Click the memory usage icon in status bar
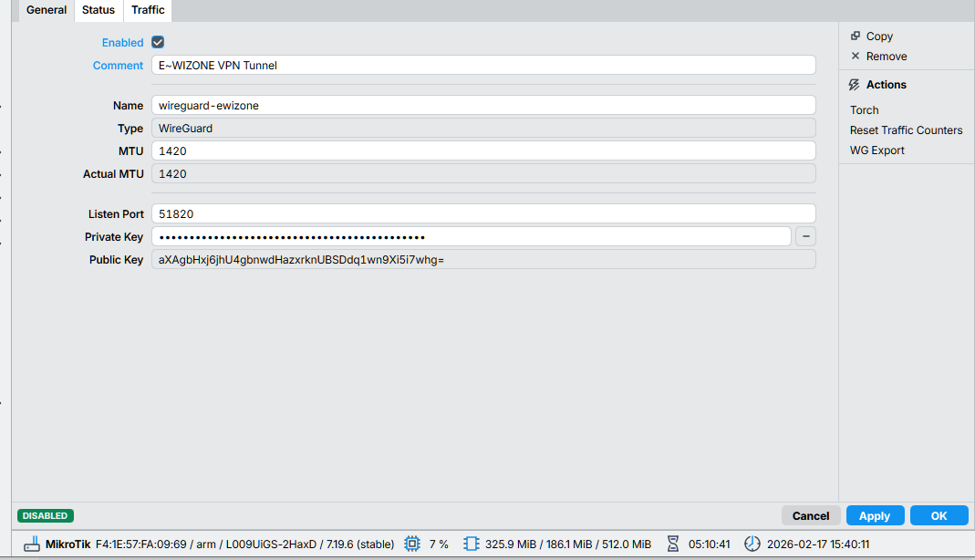 [x=472, y=543]
